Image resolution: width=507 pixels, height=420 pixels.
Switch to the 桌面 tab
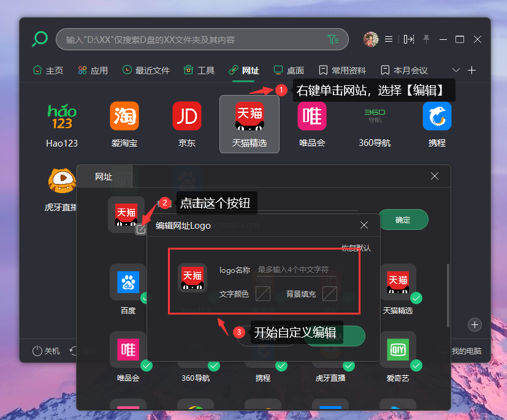[x=288, y=70]
